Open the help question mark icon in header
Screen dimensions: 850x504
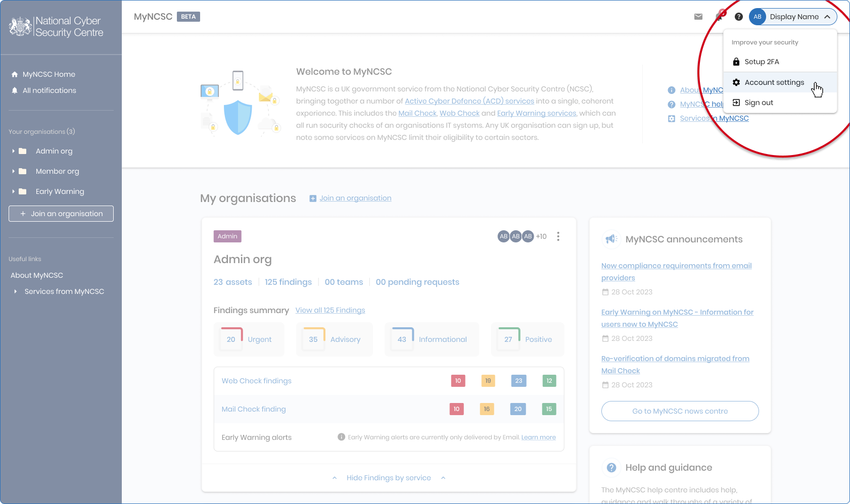(x=739, y=17)
